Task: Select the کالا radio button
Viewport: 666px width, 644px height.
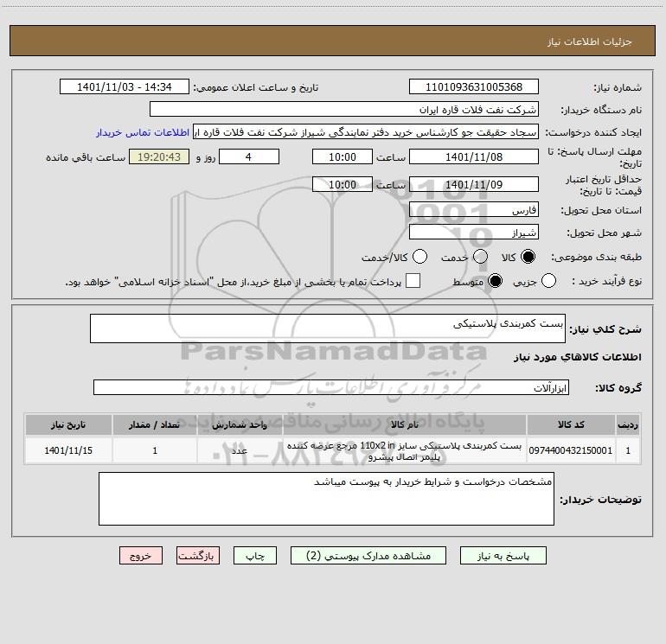Action: click(528, 257)
